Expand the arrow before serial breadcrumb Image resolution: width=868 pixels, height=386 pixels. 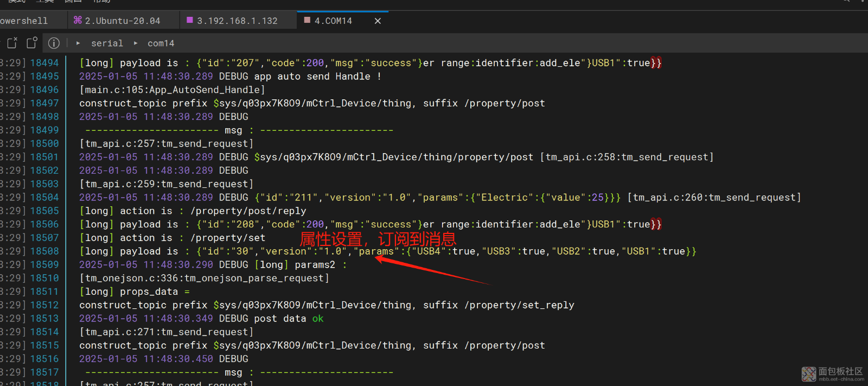pos(78,43)
